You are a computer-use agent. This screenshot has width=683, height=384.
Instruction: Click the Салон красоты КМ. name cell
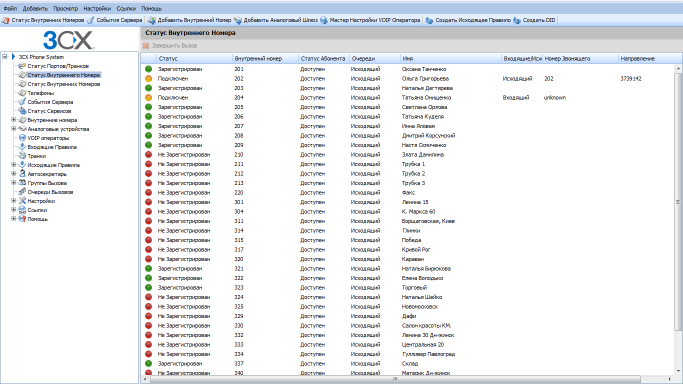point(426,326)
